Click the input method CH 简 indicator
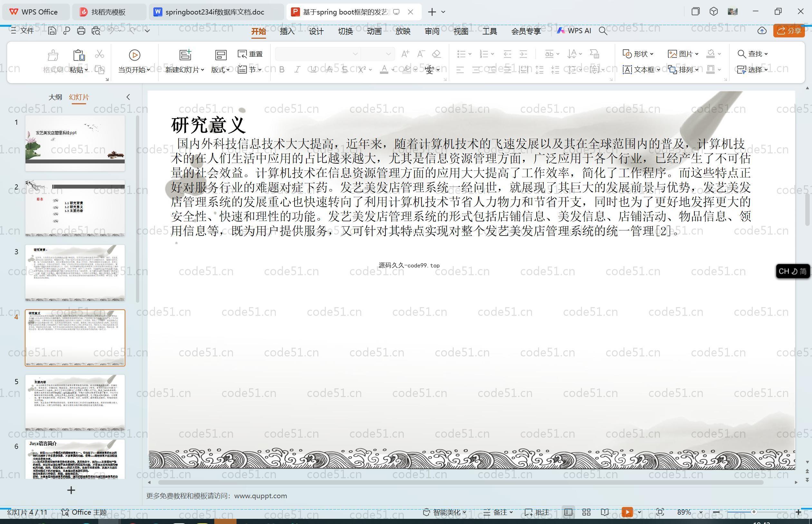The height and width of the screenshot is (524, 812). pyautogui.click(x=793, y=271)
